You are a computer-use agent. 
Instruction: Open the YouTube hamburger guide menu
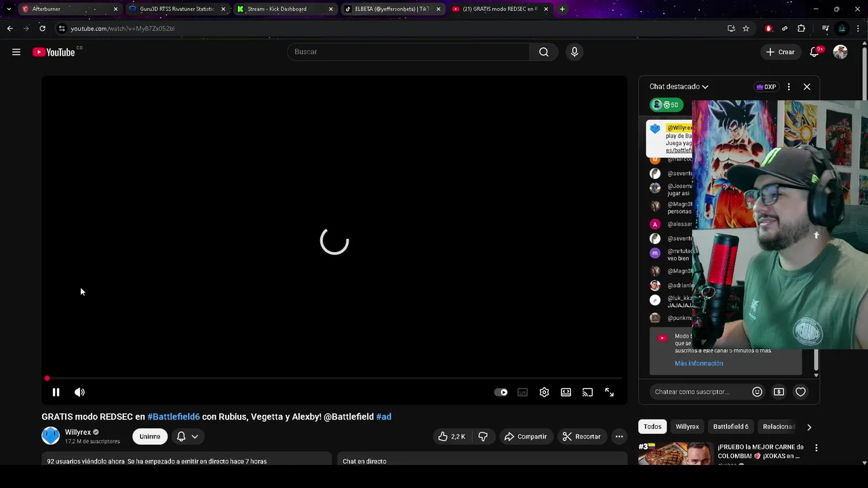click(16, 52)
